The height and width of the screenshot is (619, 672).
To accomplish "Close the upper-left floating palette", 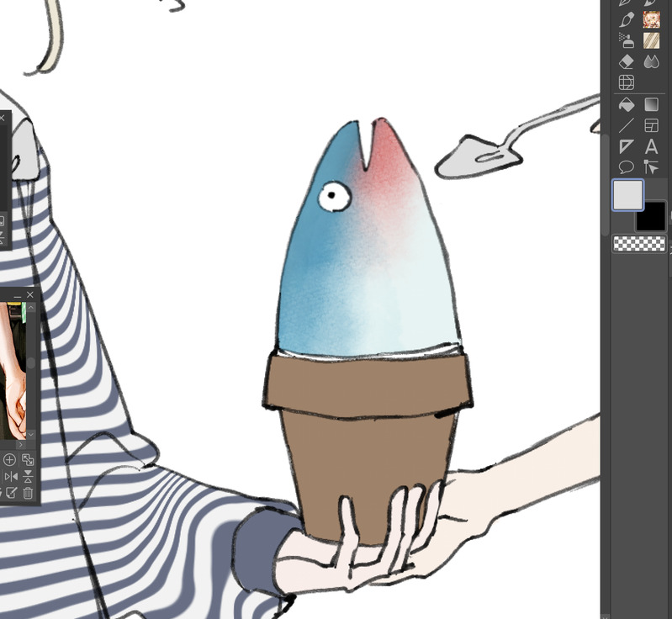I will coord(3,118).
